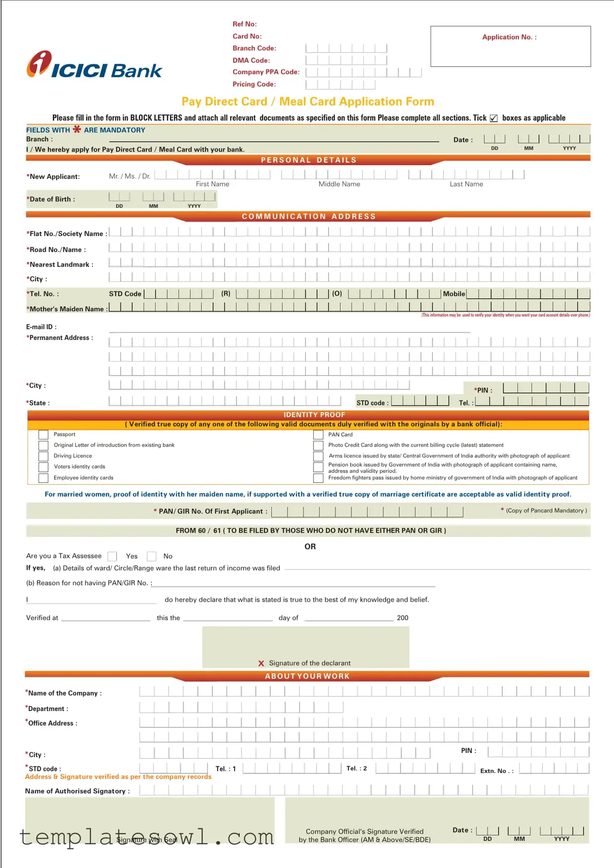Click the first Office Address row
This screenshot has width=614, height=868.
pos(364,722)
